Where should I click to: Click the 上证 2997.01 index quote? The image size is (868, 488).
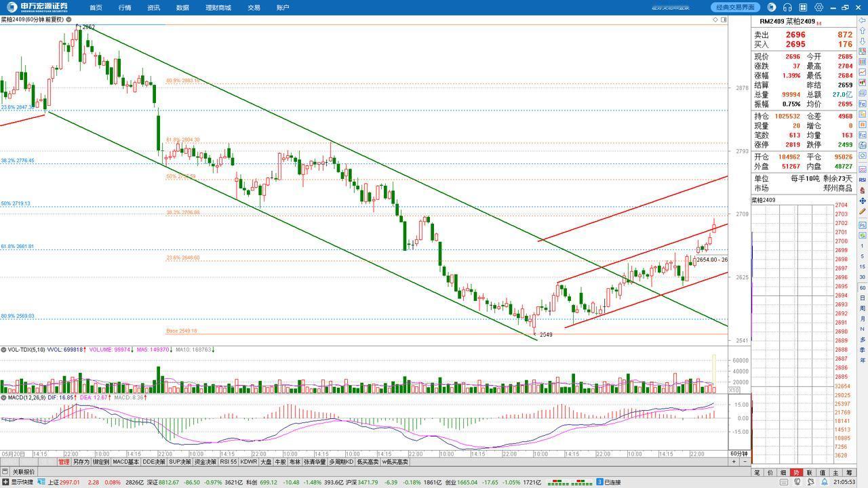pos(64,482)
